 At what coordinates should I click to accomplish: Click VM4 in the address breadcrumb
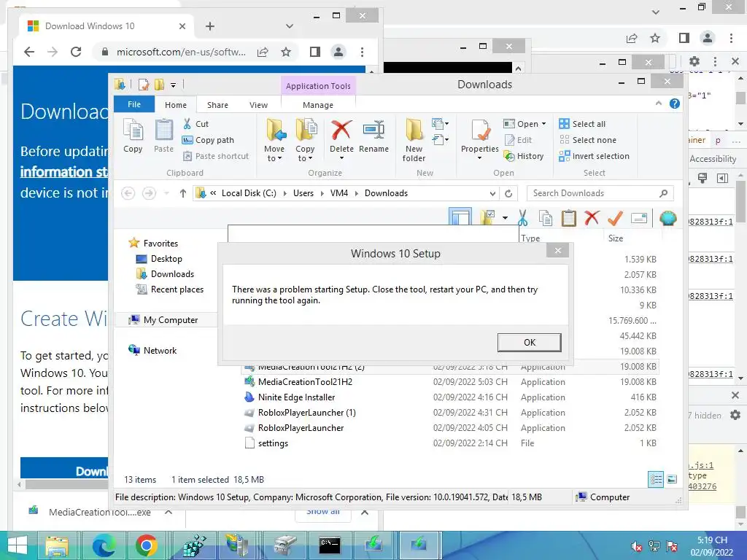pyautogui.click(x=339, y=193)
